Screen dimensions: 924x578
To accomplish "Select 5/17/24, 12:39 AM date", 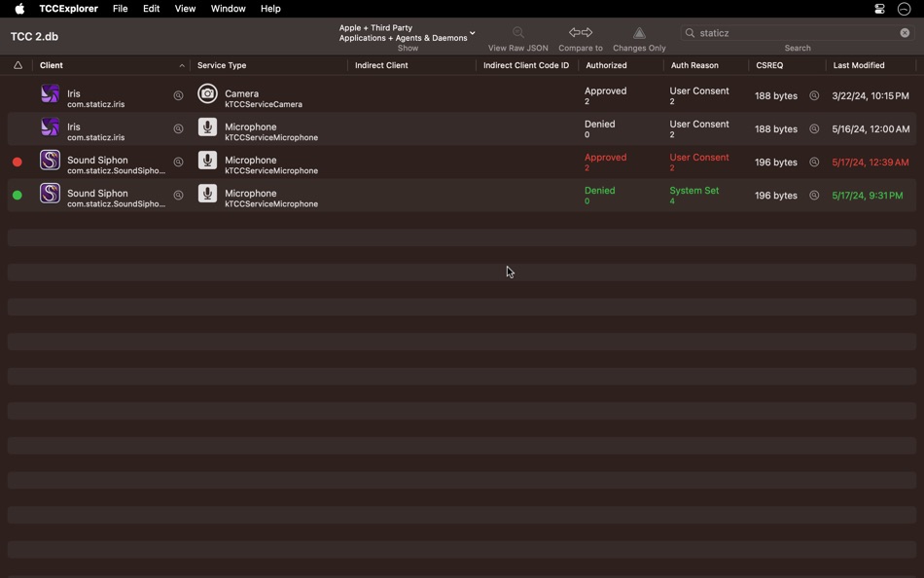I will click(x=871, y=162).
